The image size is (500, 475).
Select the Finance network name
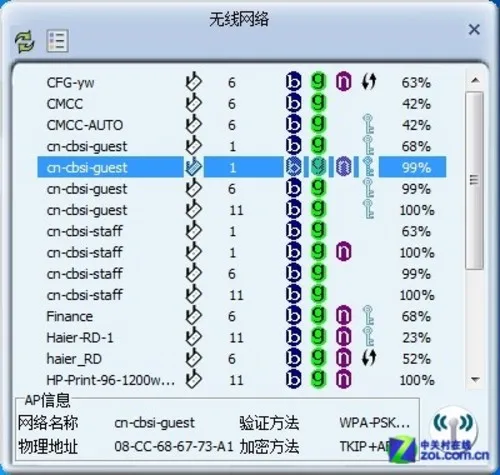(70, 316)
